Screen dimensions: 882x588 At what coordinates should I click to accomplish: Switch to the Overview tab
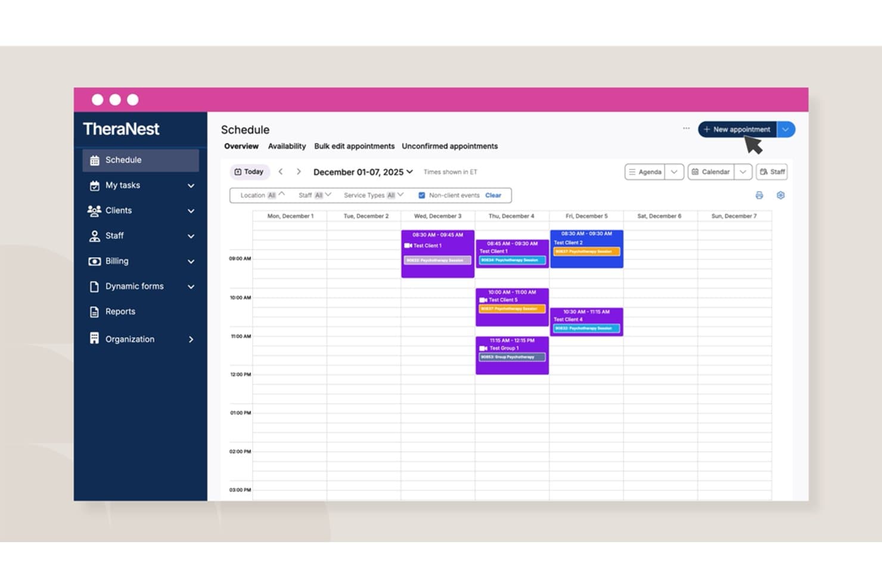pyautogui.click(x=241, y=147)
